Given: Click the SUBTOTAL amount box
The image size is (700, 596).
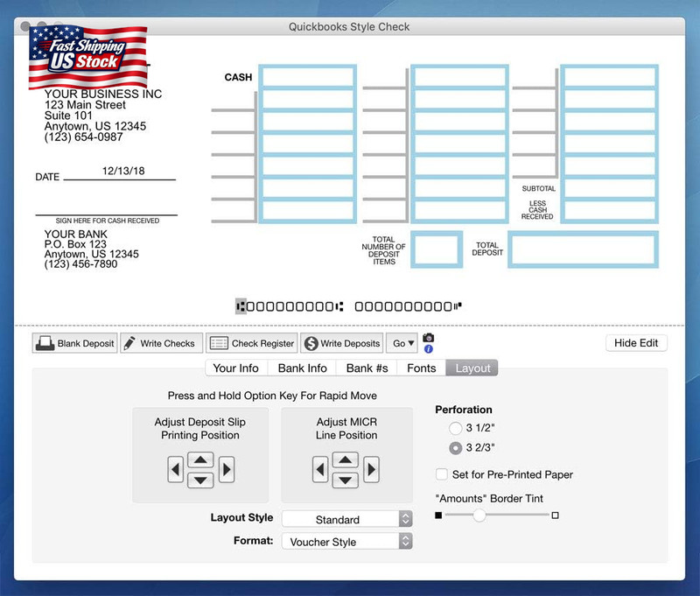Looking at the screenshot, I should point(610,188).
